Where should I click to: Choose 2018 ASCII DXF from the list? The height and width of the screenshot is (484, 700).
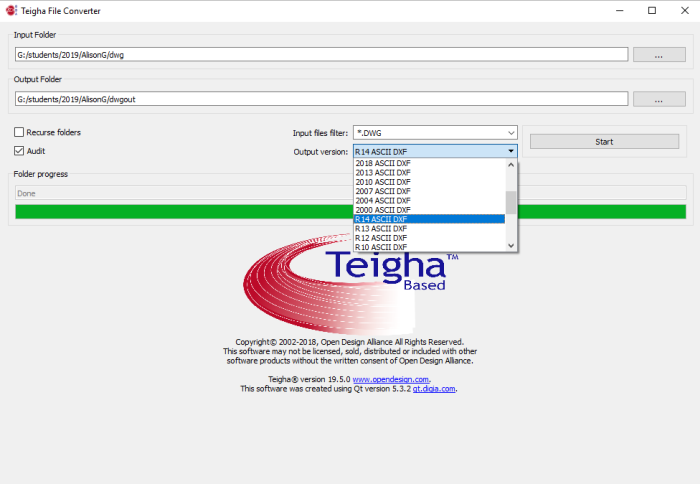click(429, 163)
